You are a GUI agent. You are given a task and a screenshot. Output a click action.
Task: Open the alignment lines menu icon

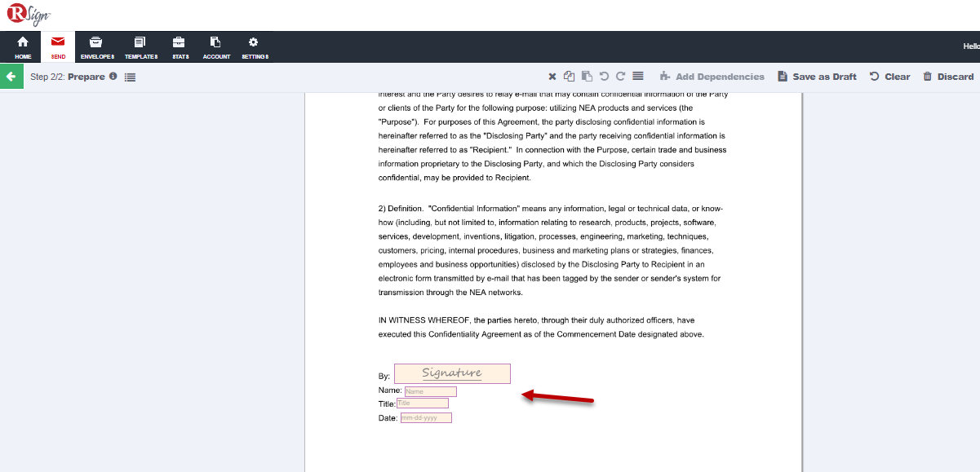click(638, 77)
